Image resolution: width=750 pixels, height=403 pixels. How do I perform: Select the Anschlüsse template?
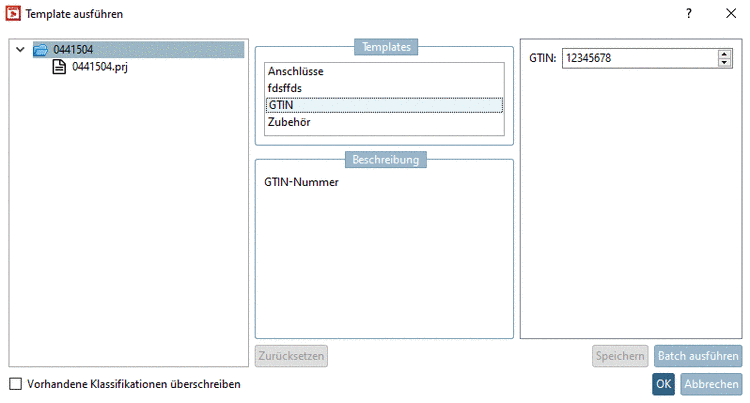click(x=296, y=72)
